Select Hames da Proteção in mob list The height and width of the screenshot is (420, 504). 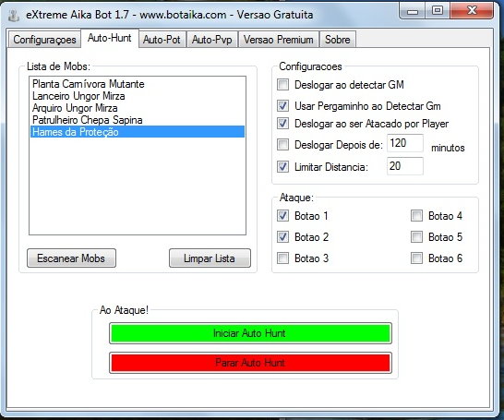pos(138,132)
